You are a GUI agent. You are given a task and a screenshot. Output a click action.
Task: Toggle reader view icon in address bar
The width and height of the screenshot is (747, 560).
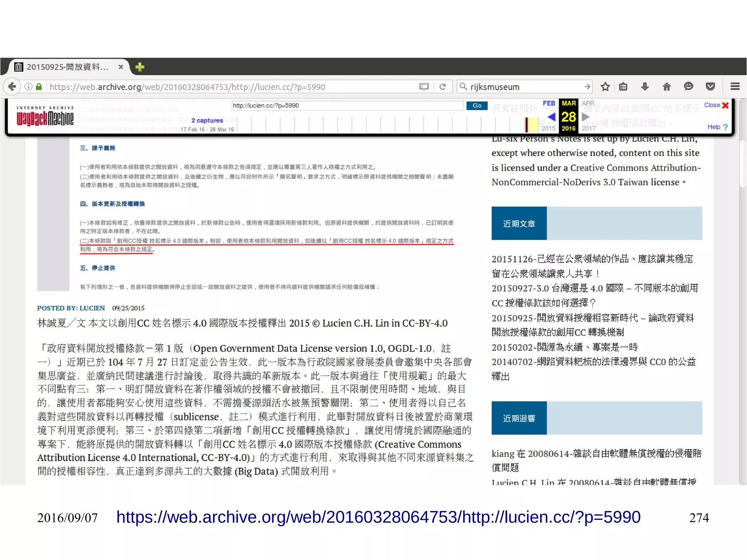click(x=424, y=87)
